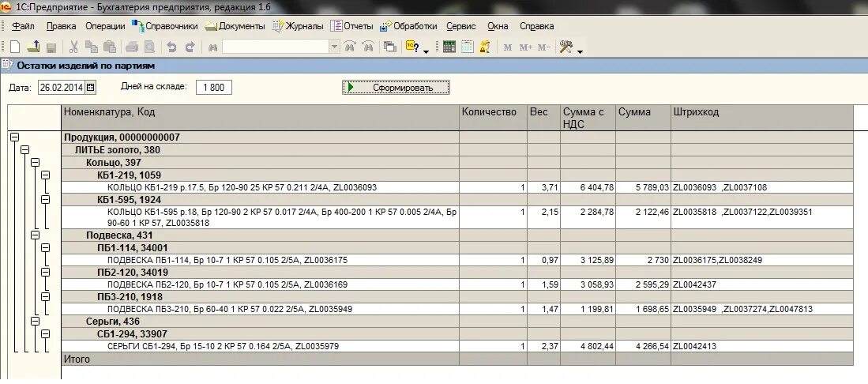
Task: Open the Справка menu
Action: point(536,26)
